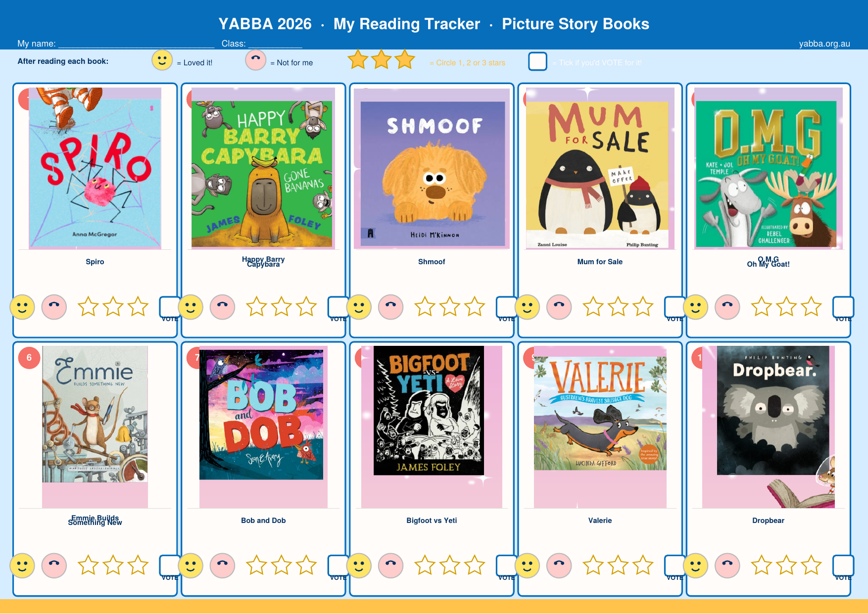Tick the VOTE box for Dropbear
The height and width of the screenshot is (614, 868).
[843, 565]
